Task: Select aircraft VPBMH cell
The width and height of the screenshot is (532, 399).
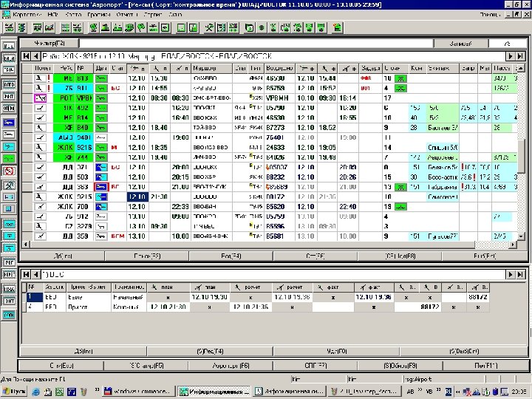Action: click(x=278, y=98)
